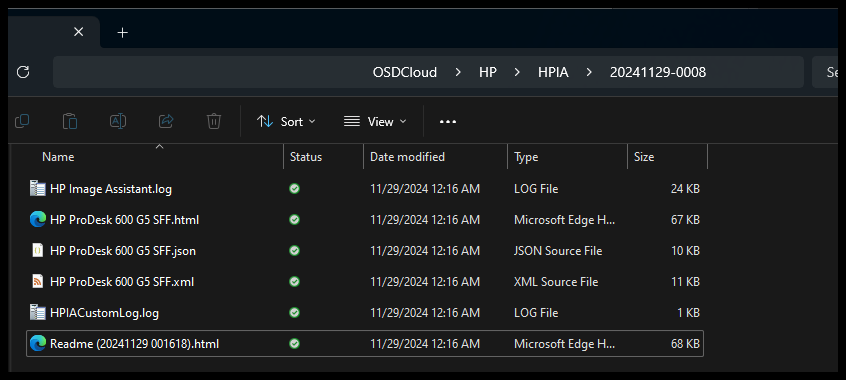Sort by Type column header
The width and height of the screenshot is (846, 380).
526,157
